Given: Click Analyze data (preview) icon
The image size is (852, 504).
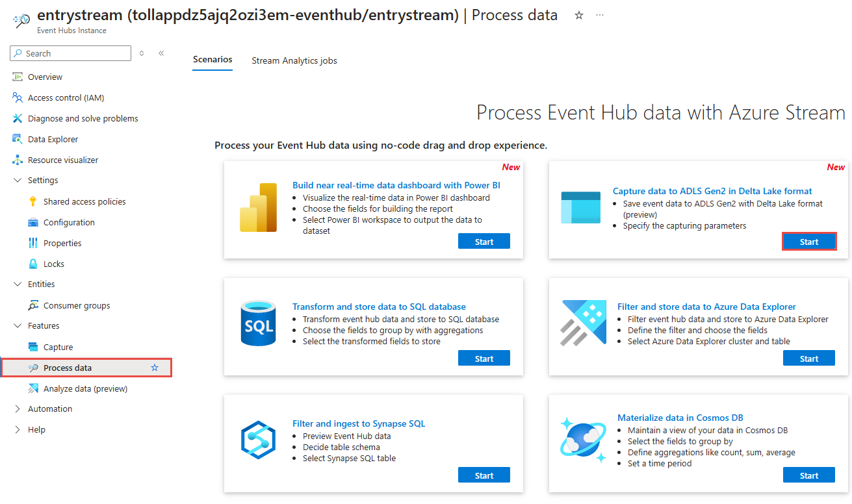Looking at the screenshot, I should (x=33, y=388).
